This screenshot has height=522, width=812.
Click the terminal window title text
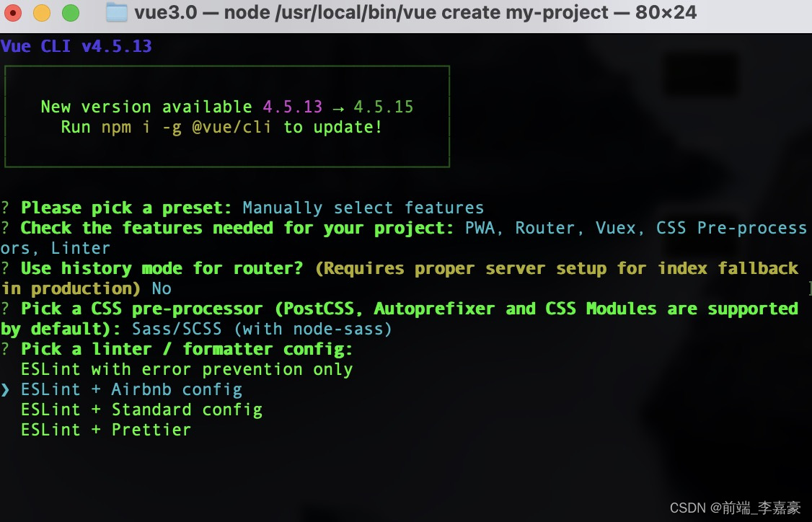pyautogui.click(x=415, y=12)
